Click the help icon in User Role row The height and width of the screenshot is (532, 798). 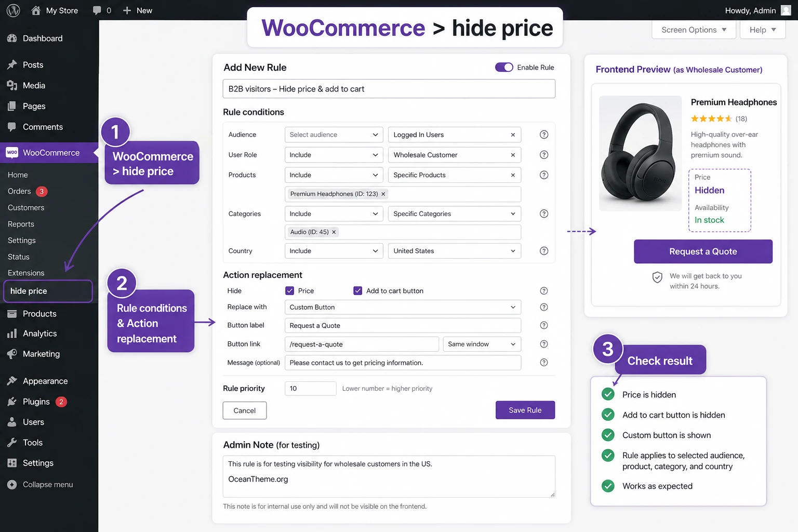point(544,155)
